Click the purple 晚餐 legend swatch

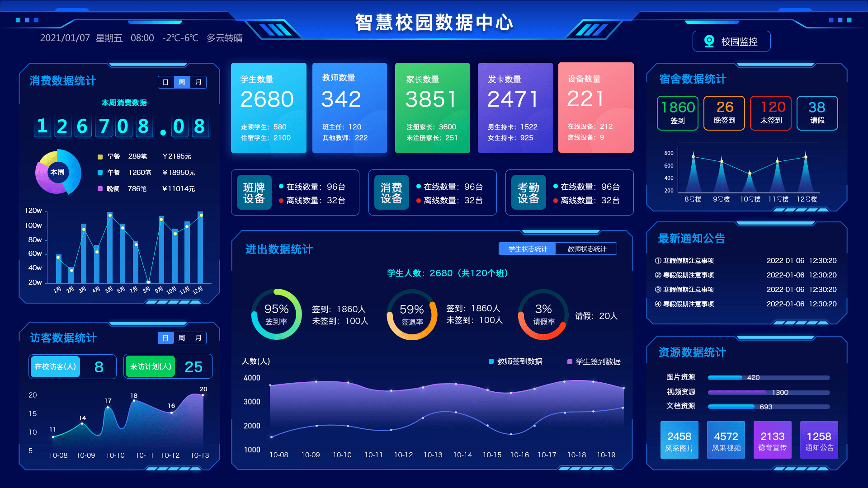click(100, 189)
